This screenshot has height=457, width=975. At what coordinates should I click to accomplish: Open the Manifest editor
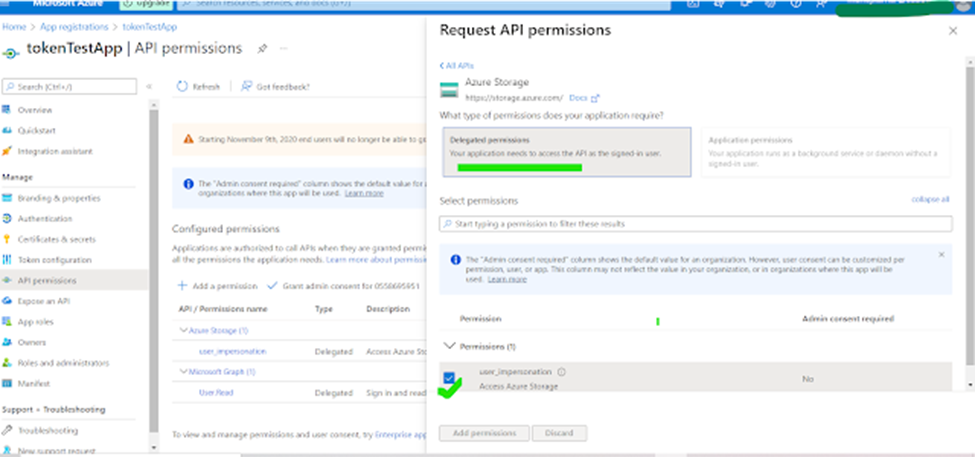[x=34, y=384]
